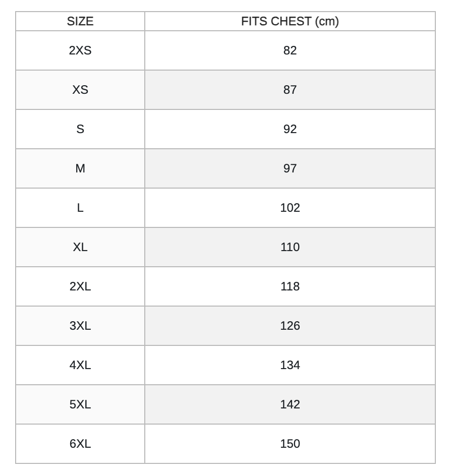453x476 pixels.
Task: Click the 5XL size cell
Action: tap(80, 404)
